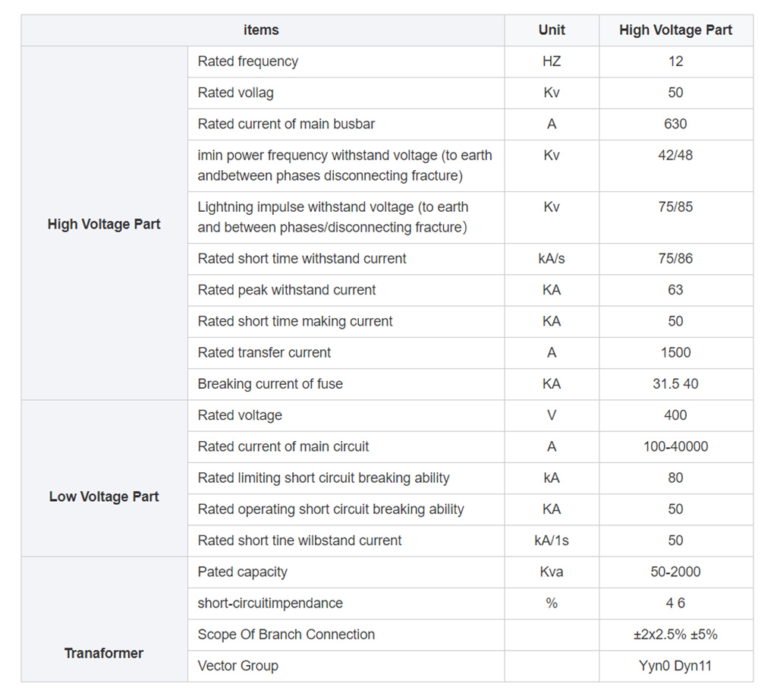Image resolution: width=777 pixels, height=700 pixels.
Task: Click the "Lightning impulse withstand voltage" description
Action: point(333,217)
